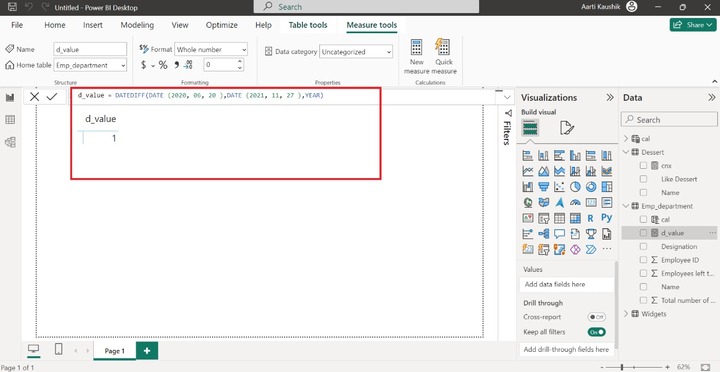720x372 pixels.
Task: Open the Format dropdown showing Whole number
Action: [x=211, y=49]
